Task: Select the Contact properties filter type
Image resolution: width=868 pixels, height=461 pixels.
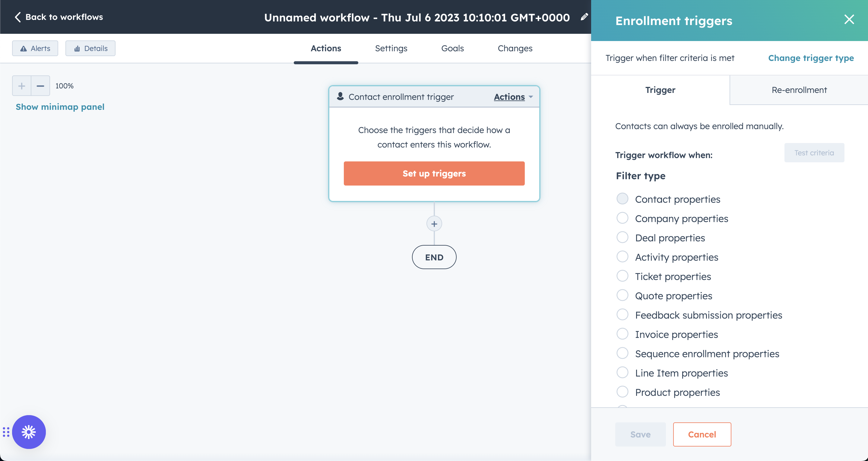Action: (622, 199)
